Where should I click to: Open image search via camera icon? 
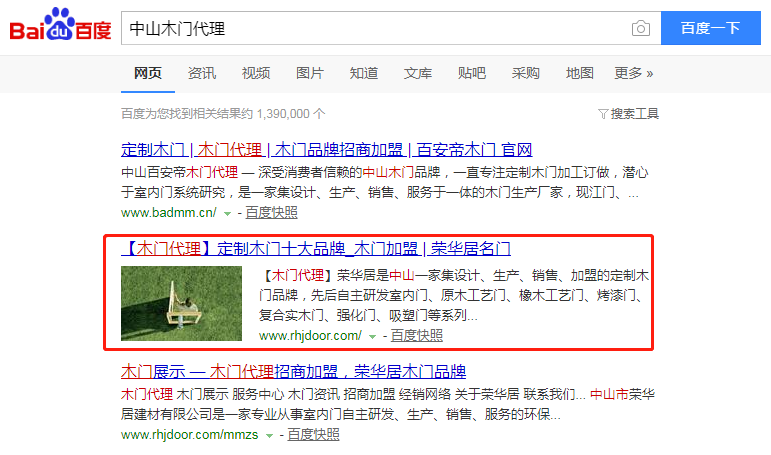[x=641, y=29]
